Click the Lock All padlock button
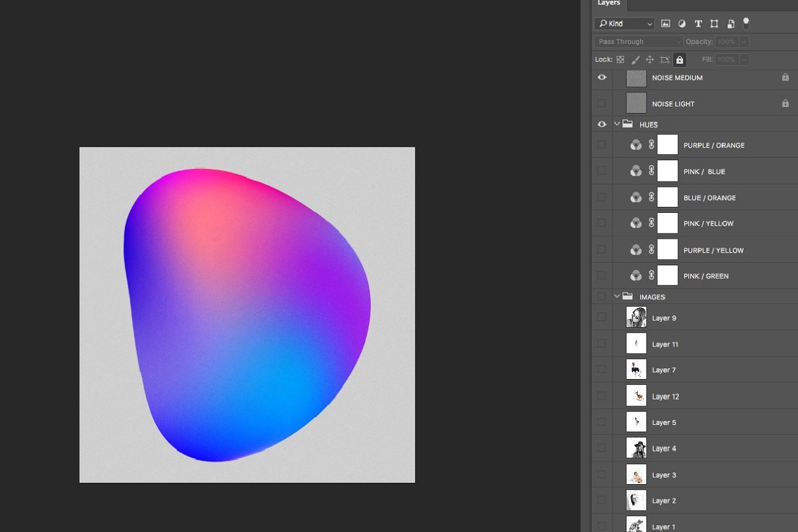 pyautogui.click(x=679, y=60)
